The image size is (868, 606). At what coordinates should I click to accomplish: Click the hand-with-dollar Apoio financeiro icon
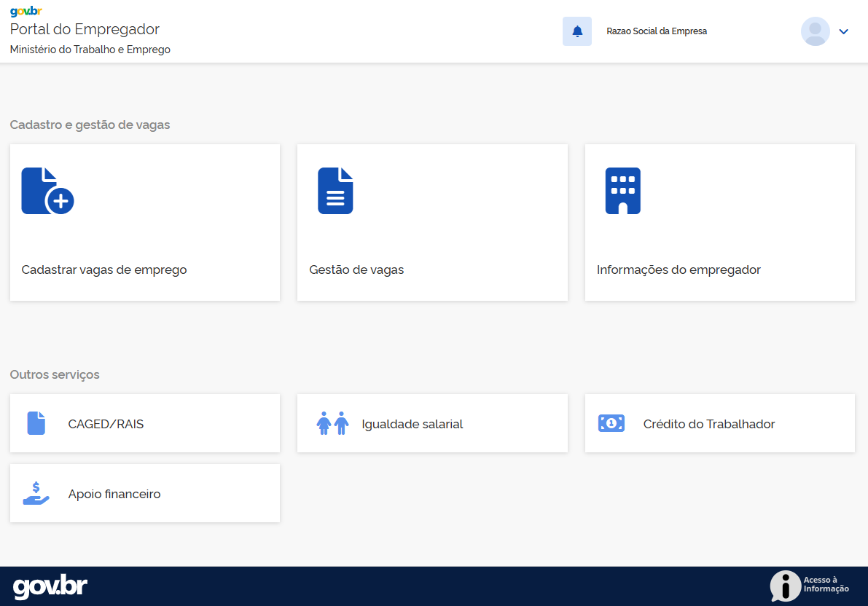point(36,493)
